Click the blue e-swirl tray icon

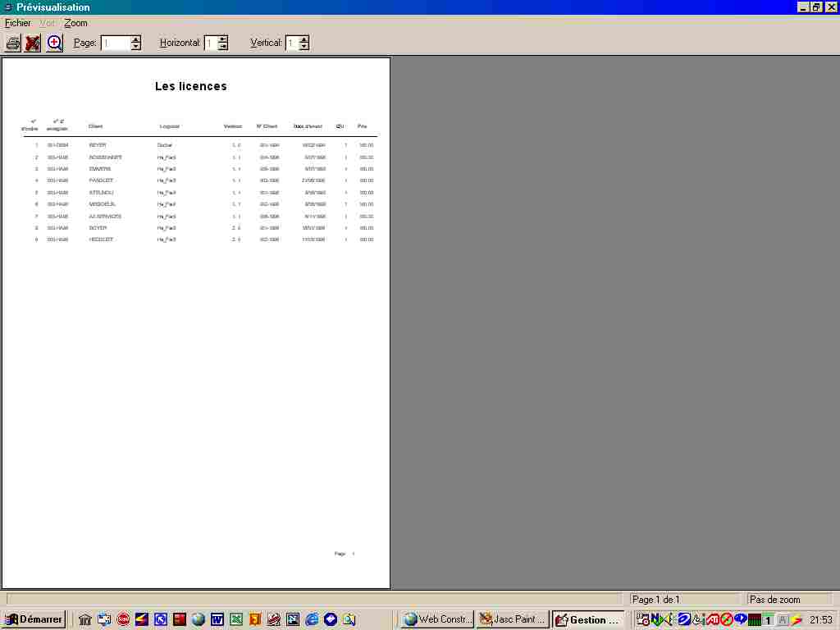coord(684,619)
